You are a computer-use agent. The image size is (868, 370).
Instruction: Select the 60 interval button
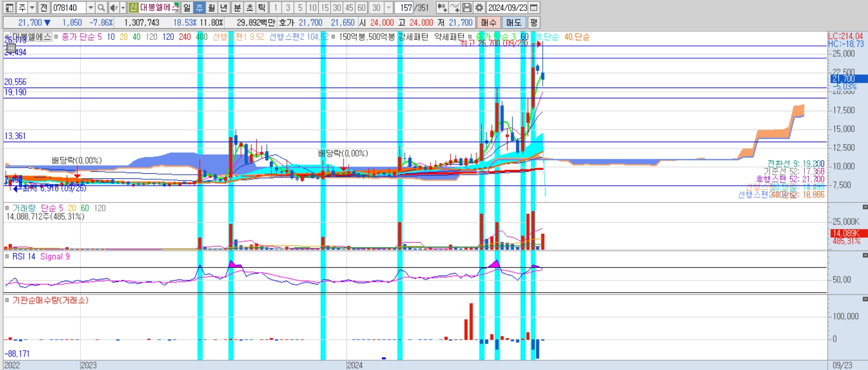(362, 8)
